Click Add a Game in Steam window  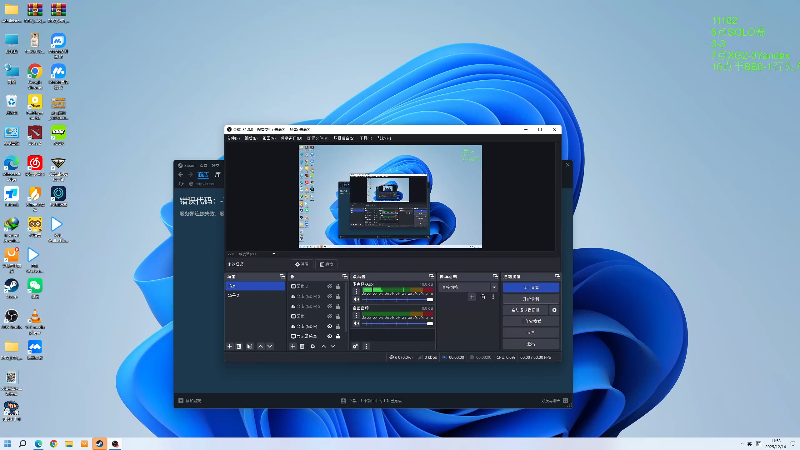pyautogui.click(x=190, y=401)
